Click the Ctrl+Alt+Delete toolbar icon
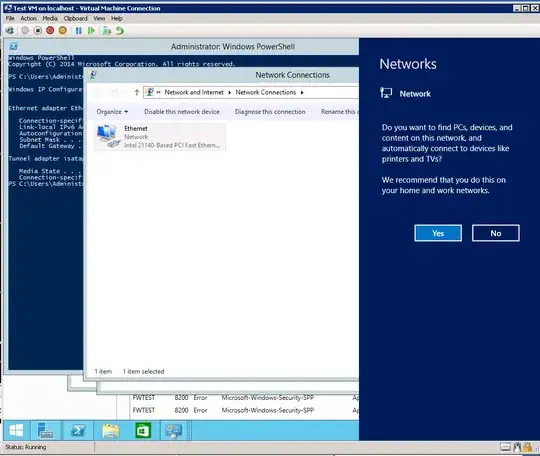Image resolution: width=540 pixels, height=456 pixels. (10, 31)
